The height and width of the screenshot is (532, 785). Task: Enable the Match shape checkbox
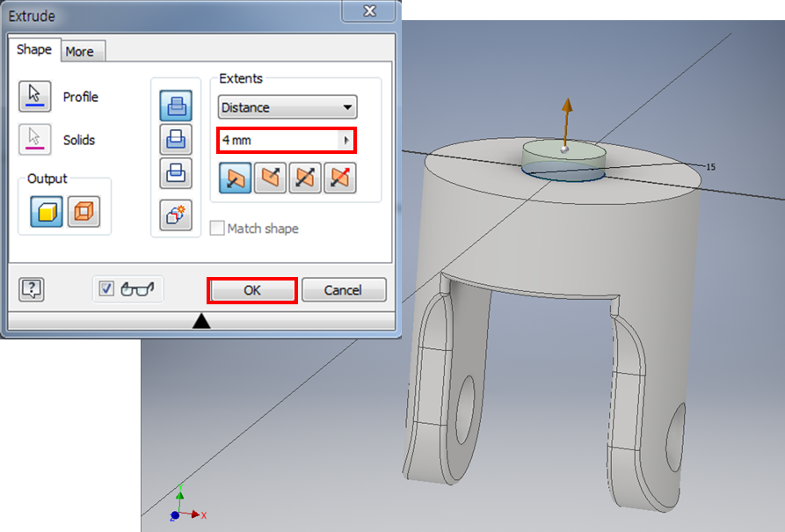tap(217, 229)
